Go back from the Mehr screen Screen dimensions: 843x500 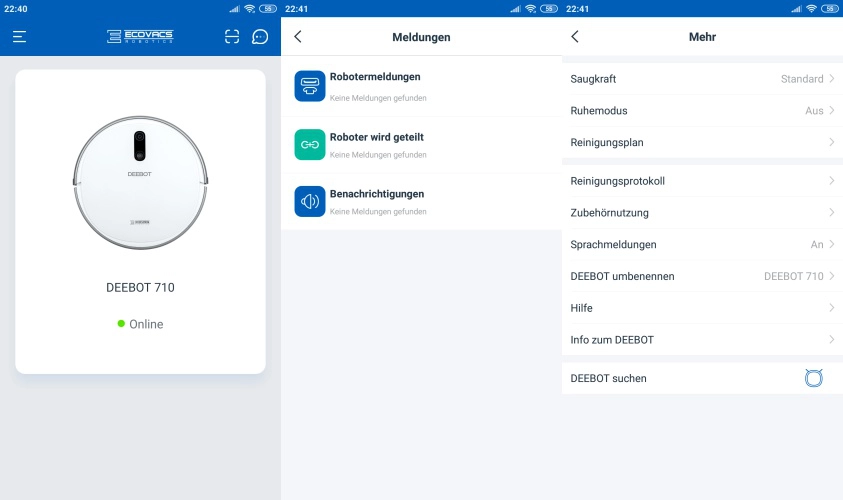point(575,37)
